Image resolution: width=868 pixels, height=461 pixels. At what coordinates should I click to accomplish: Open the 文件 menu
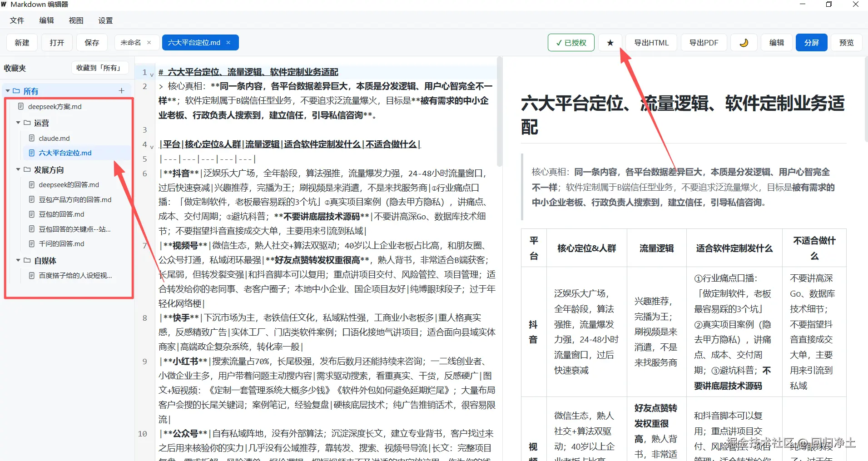pyautogui.click(x=17, y=20)
